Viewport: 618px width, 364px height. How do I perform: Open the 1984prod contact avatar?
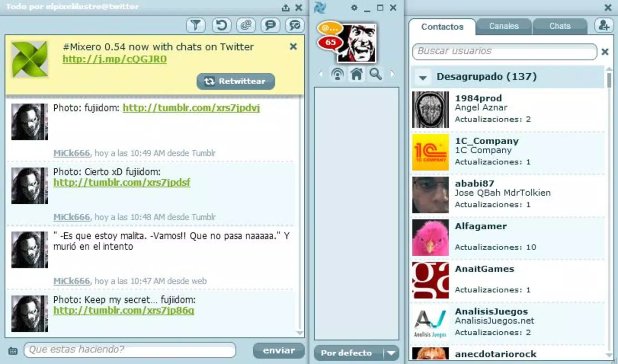430,109
